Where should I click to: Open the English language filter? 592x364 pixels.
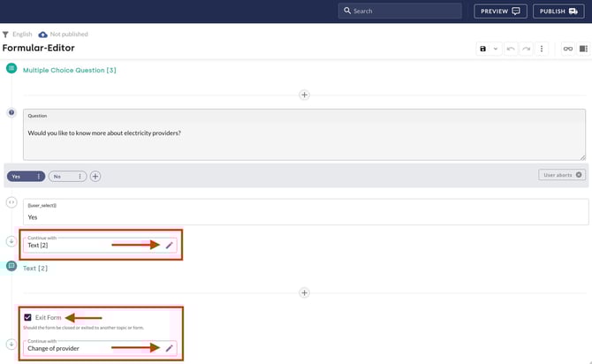(18, 34)
